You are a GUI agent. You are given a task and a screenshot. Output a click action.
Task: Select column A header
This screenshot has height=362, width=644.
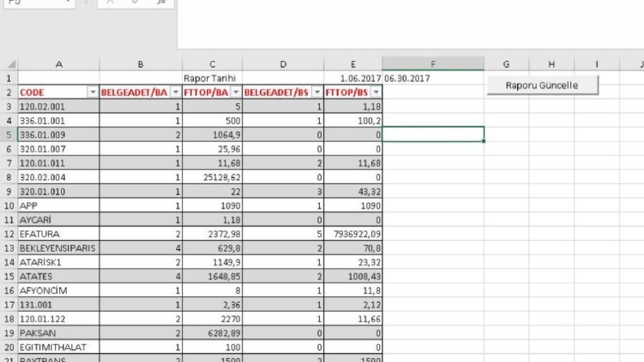58,64
